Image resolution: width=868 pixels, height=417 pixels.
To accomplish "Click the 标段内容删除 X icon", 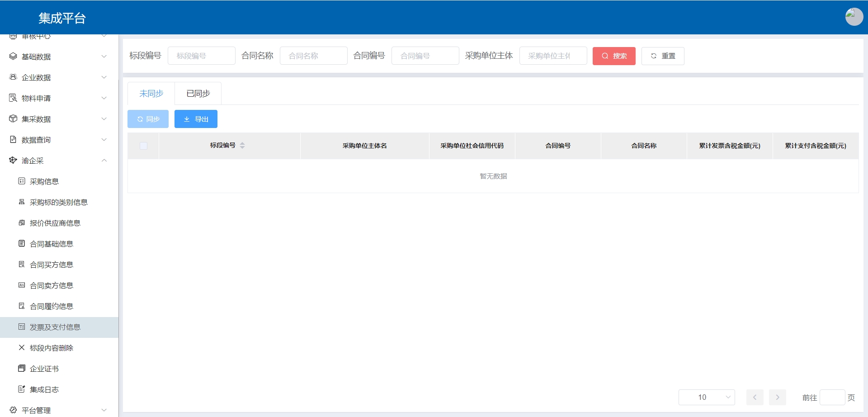I will [x=21, y=348].
